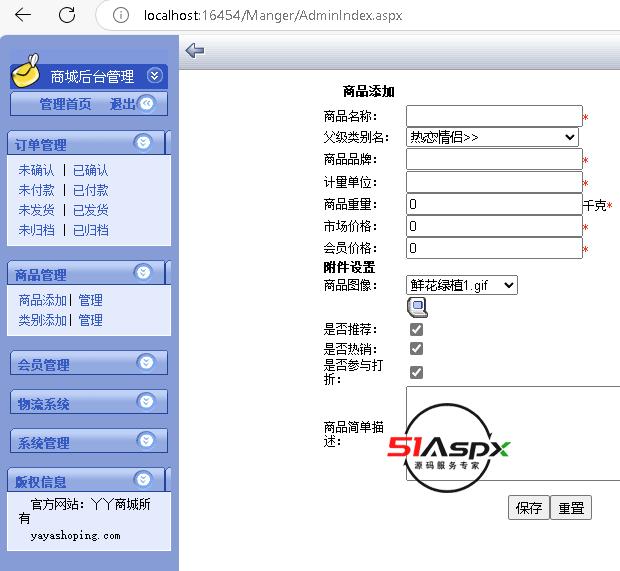Collapse the 商品管理 panel

point(143,272)
